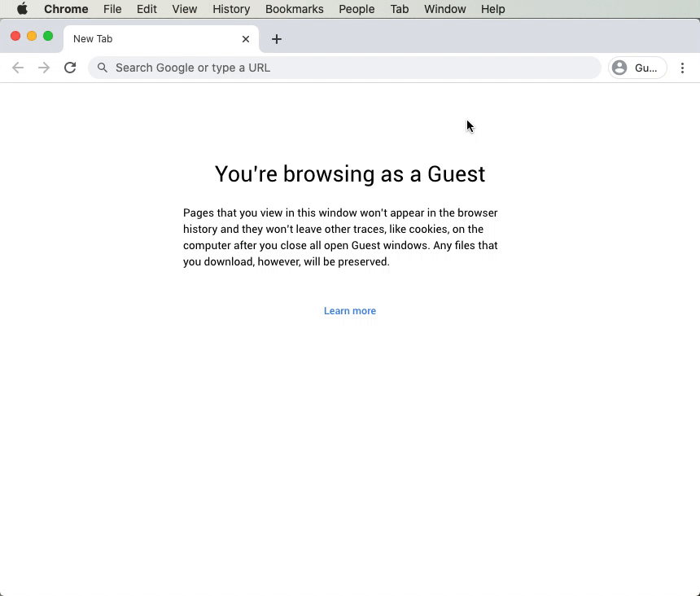Open the History menu

[231, 9]
